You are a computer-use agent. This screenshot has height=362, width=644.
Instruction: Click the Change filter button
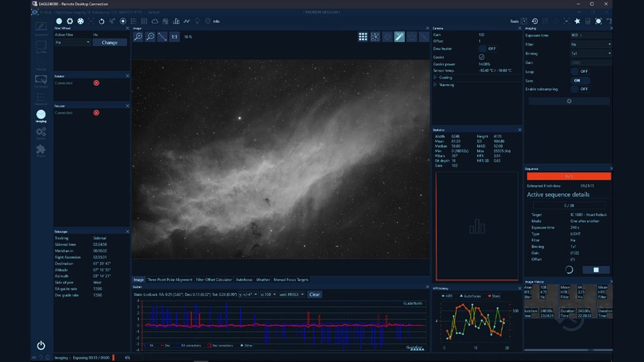click(x=109, y=42)
